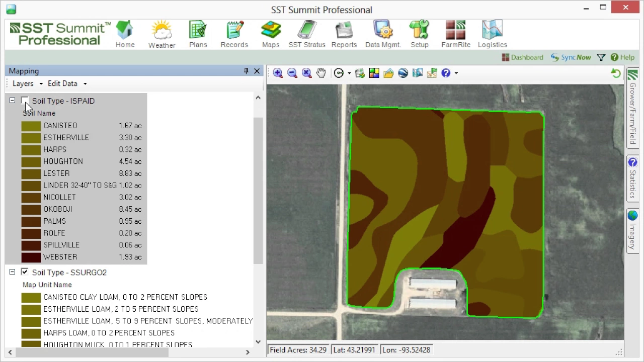
Task: Click the filter funnel icon
Action: click(x=601, y=57)
